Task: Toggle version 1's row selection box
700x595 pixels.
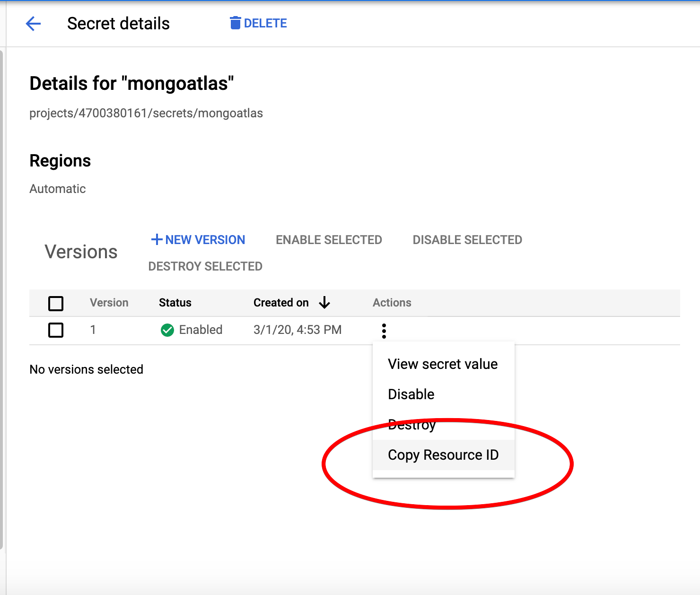Action: (55, 330)
